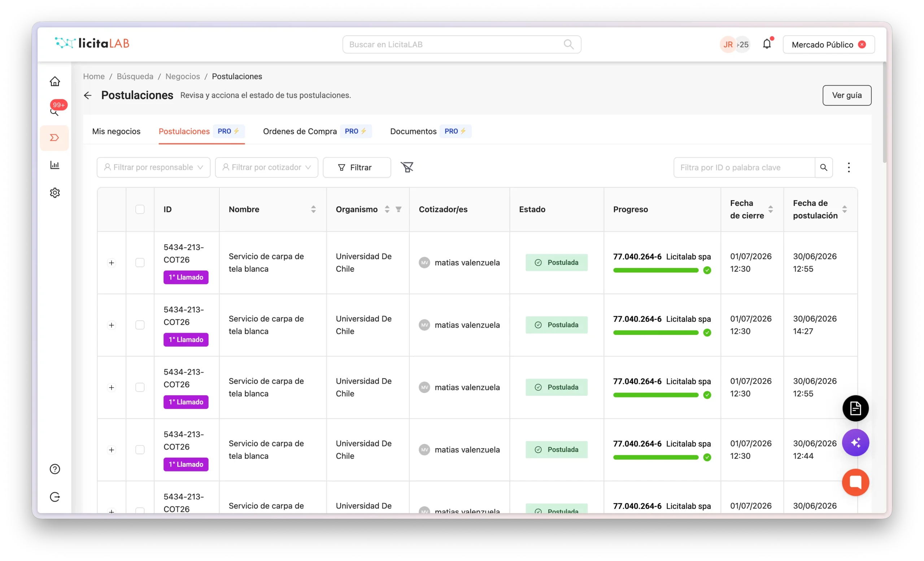Click Postulada status in row postulated 14:27
This screenshot has width=924, height=561.
(557, 325)
